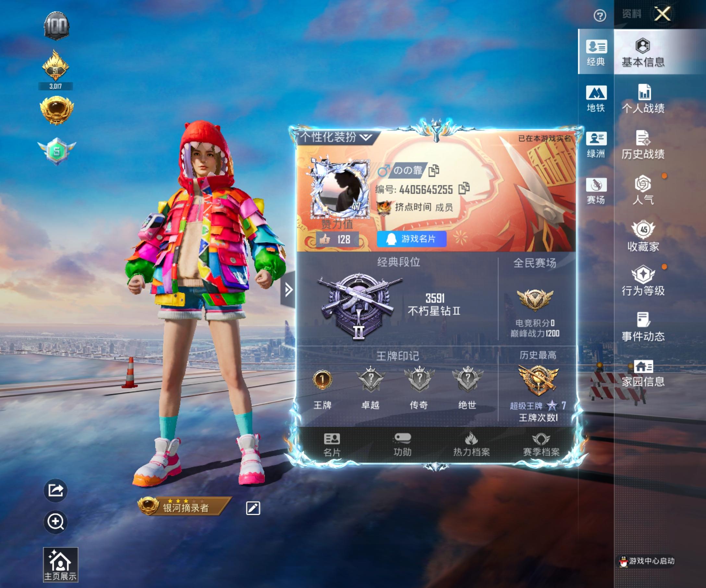706x588 pixels.
Task: Click the 绝世 locked medal
Action: (x=467, y=379)
